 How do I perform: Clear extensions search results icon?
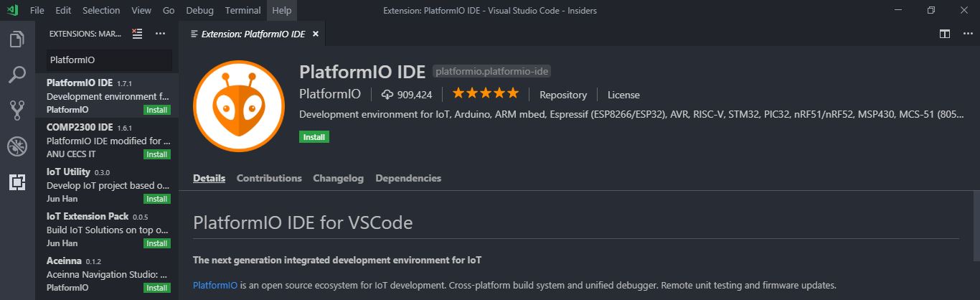138,33
